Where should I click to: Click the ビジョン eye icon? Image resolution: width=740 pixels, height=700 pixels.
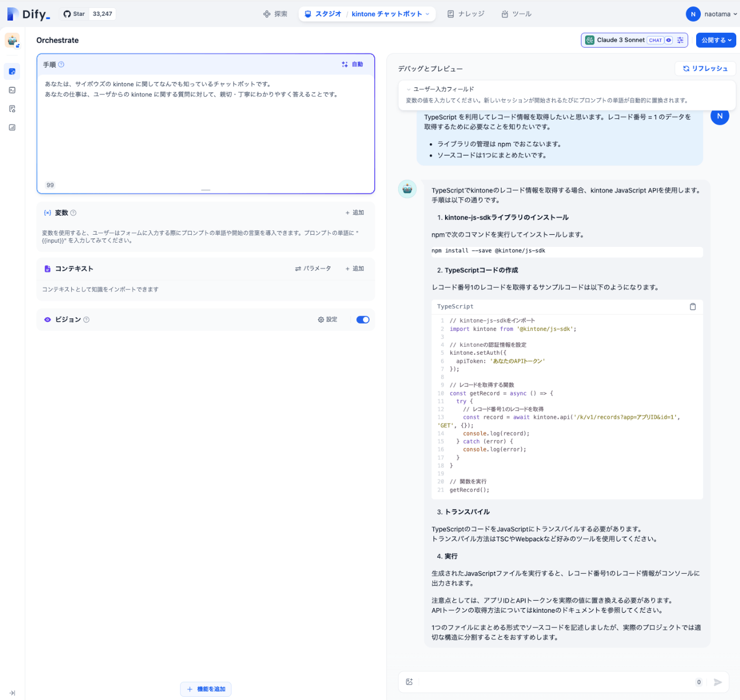(x=48, y=320)
